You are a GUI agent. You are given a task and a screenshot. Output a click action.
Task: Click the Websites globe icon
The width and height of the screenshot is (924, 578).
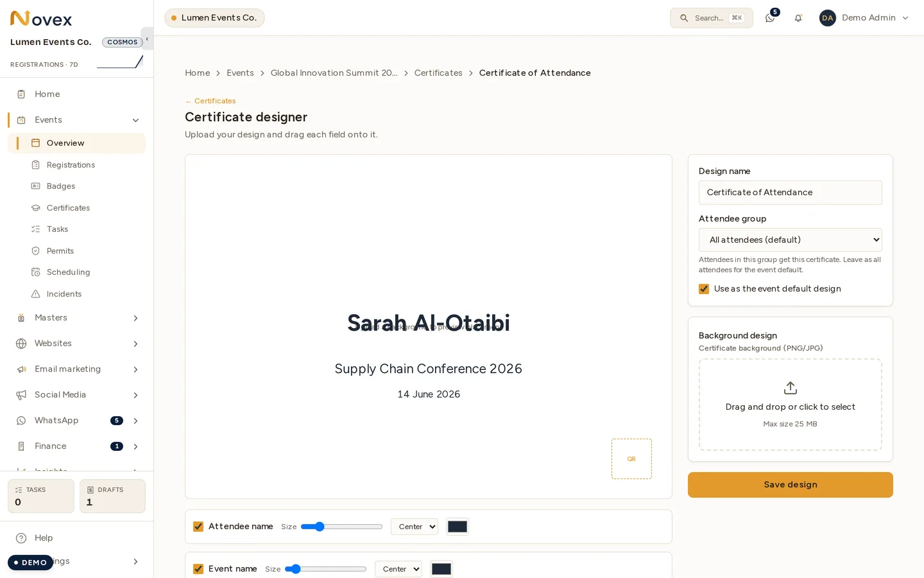coord(21,344)
